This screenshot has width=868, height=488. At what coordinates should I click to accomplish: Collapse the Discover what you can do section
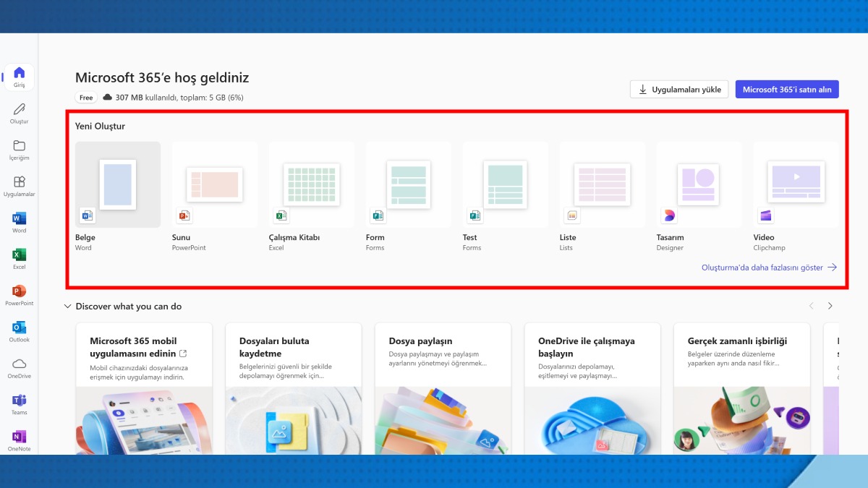[x=68, y=307]
